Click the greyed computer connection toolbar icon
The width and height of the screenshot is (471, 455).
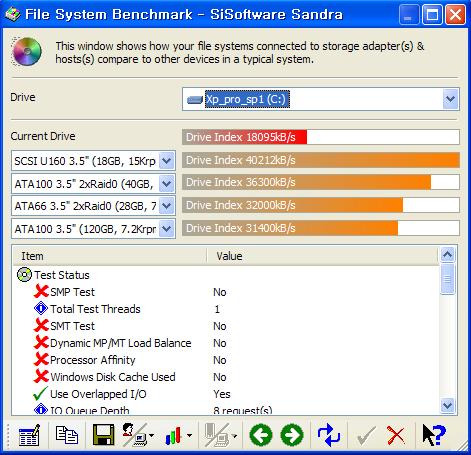[x=217, y=435]
